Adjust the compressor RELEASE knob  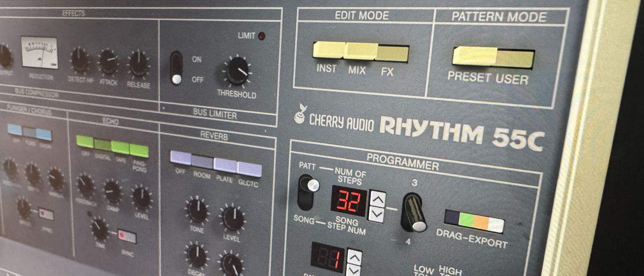[x=139, y=65]
